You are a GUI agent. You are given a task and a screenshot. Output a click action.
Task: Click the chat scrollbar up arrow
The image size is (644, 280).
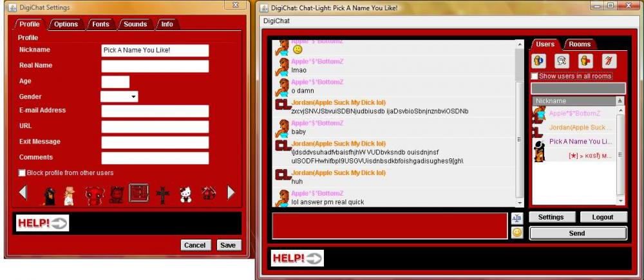(x=520, y=44)
